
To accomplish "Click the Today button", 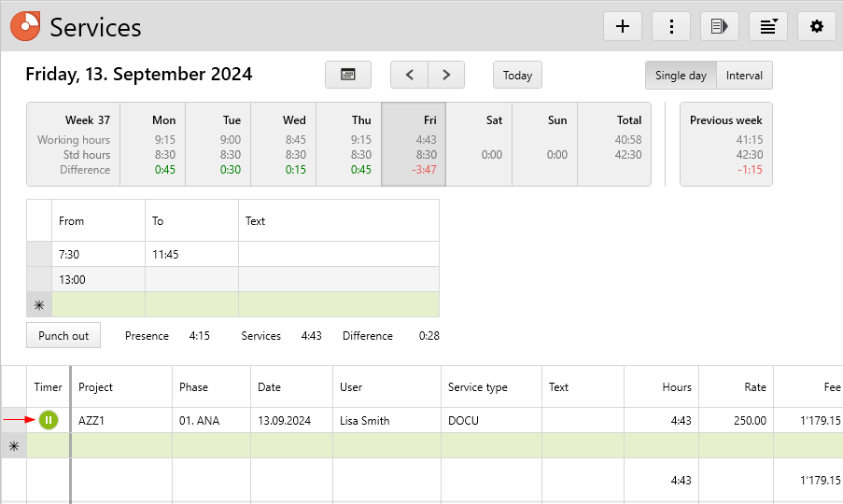I will (x=517, y=75).
